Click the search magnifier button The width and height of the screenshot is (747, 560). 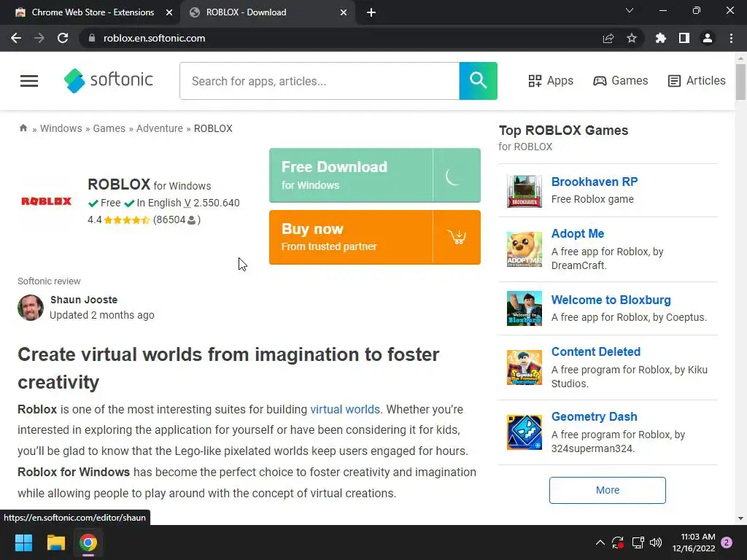pos(479,81)
